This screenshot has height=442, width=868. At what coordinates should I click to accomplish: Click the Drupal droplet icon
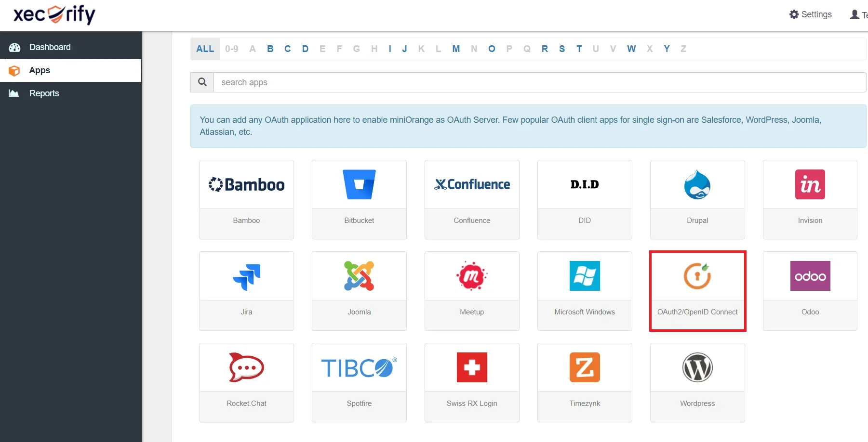pyautogui.click(x=697, y=184)
